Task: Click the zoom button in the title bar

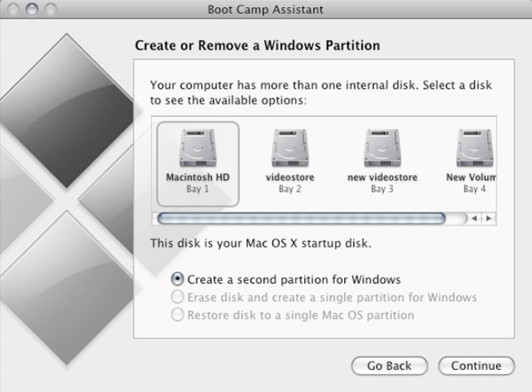Action: (51, 9)
